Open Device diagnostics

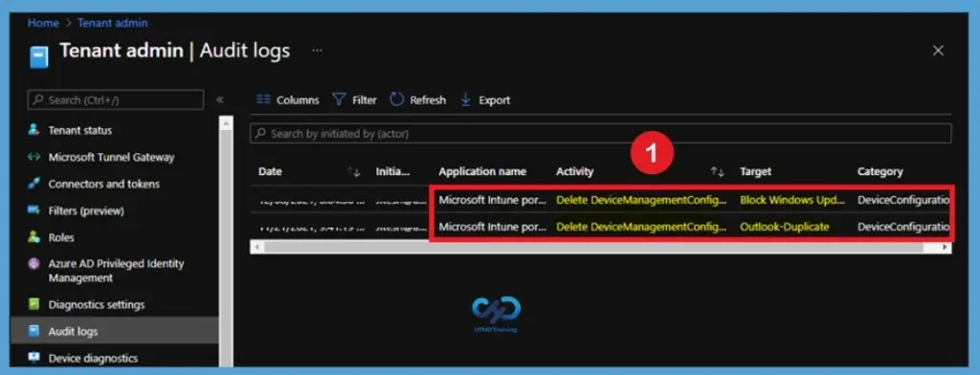(93, 359)
